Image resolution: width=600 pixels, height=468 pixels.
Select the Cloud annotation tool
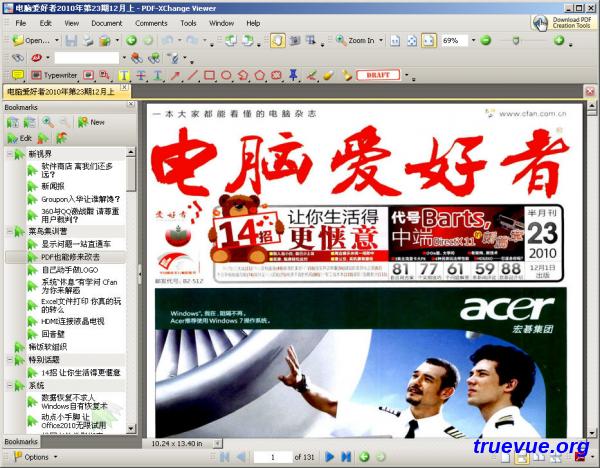tap(277, 75)
